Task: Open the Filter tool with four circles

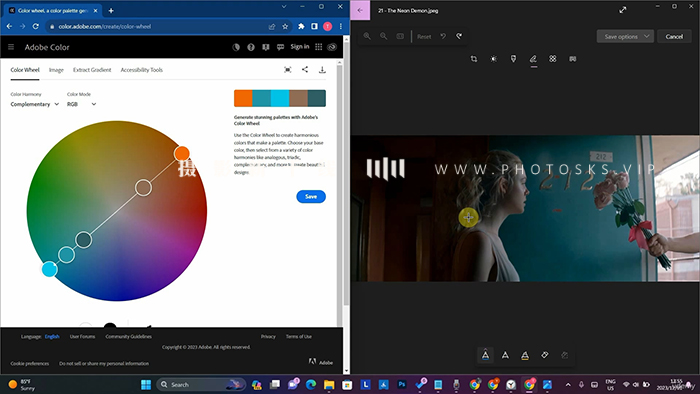Action: coord(553,59)
